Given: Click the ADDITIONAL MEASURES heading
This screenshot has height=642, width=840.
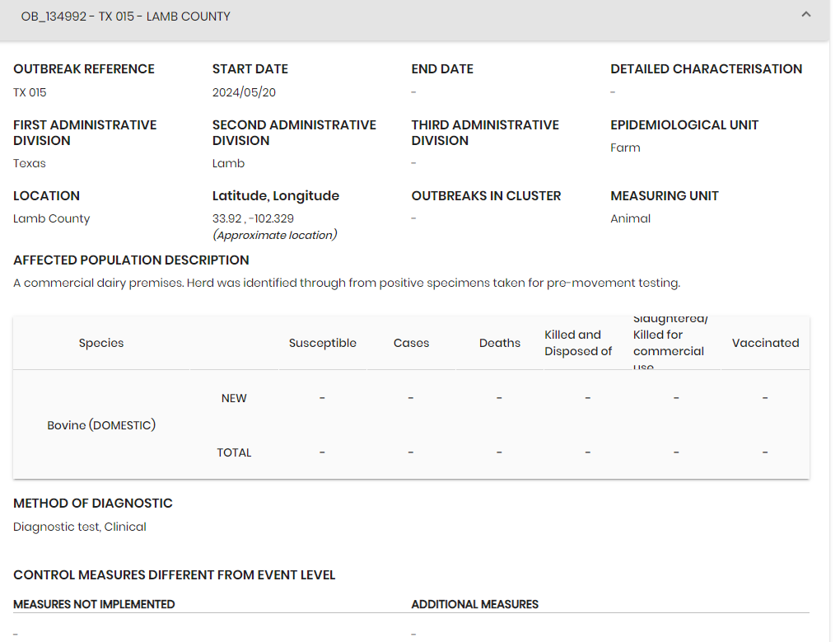Looking at the screenshot, I should pyautogui.click(x=474, y=604).
